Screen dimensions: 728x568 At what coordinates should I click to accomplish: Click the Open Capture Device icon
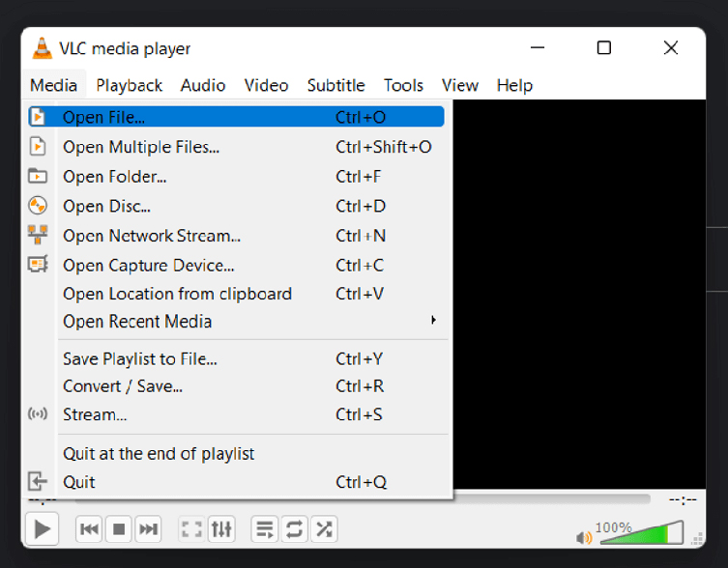(38, 265)
